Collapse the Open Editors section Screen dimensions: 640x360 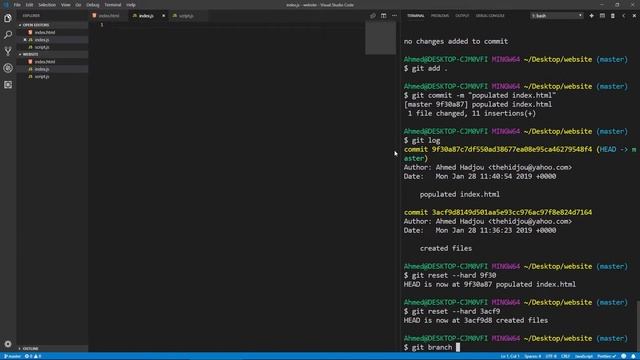(52, 25)
